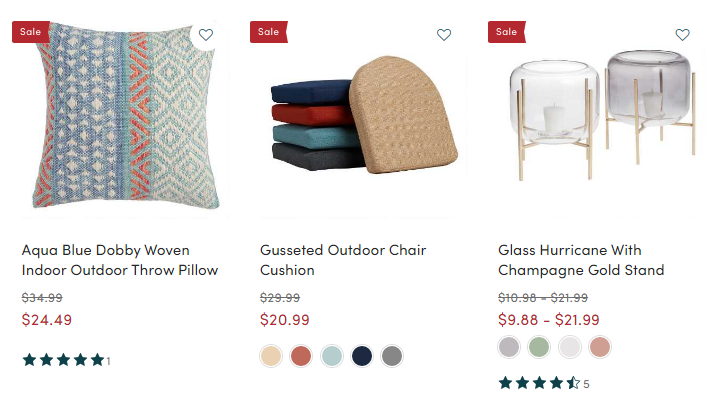Click Sale badge on throw pillow
The image size is (712, 406).
[x=31, y=32]
